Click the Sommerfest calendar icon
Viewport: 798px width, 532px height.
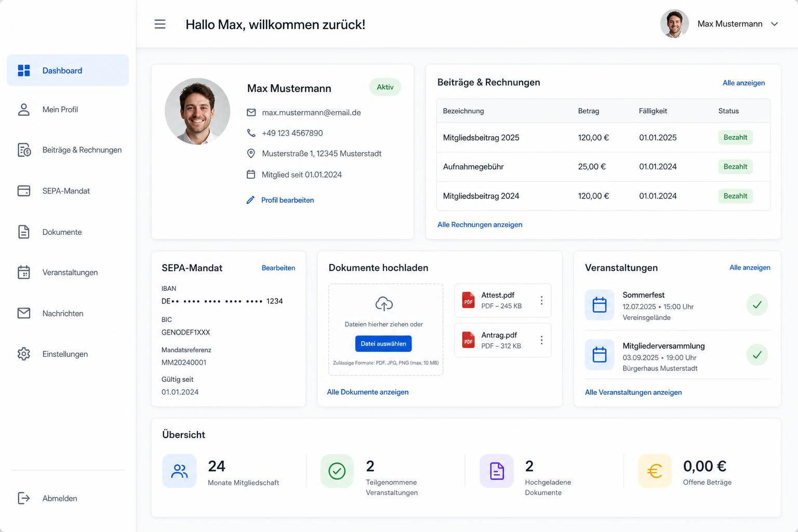pos(600,304)
